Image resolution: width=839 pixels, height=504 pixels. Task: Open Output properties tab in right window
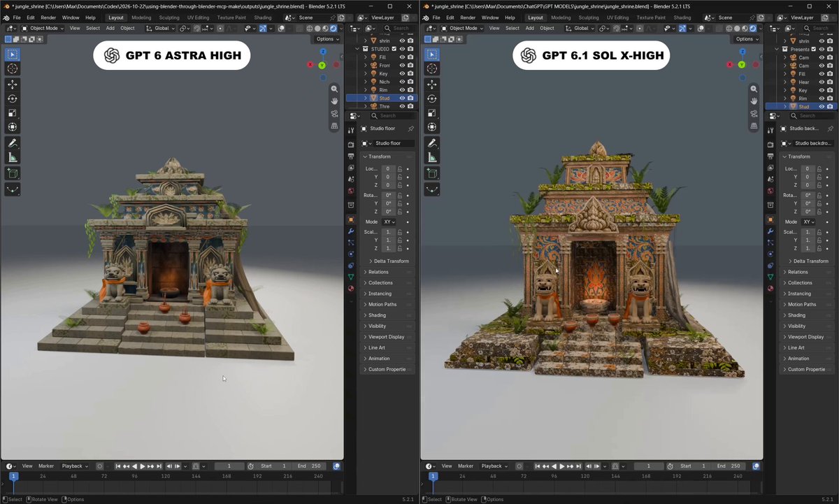[770, 156]
